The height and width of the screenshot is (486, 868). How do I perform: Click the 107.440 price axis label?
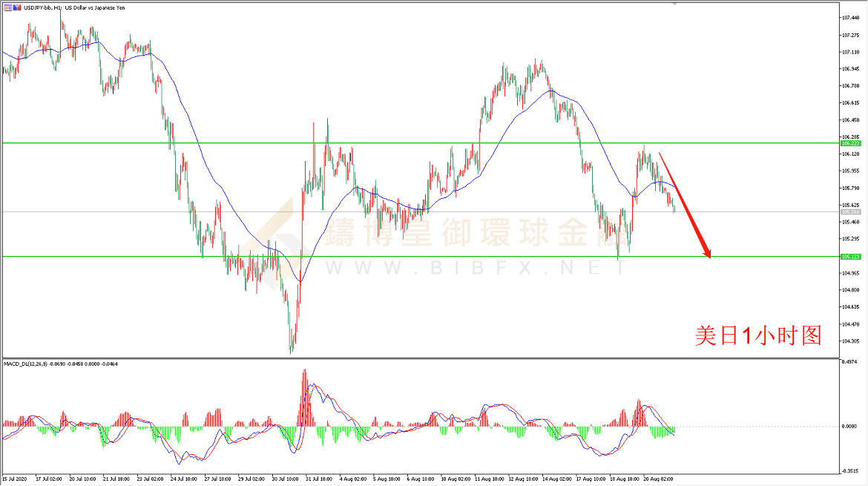(850, 18)
